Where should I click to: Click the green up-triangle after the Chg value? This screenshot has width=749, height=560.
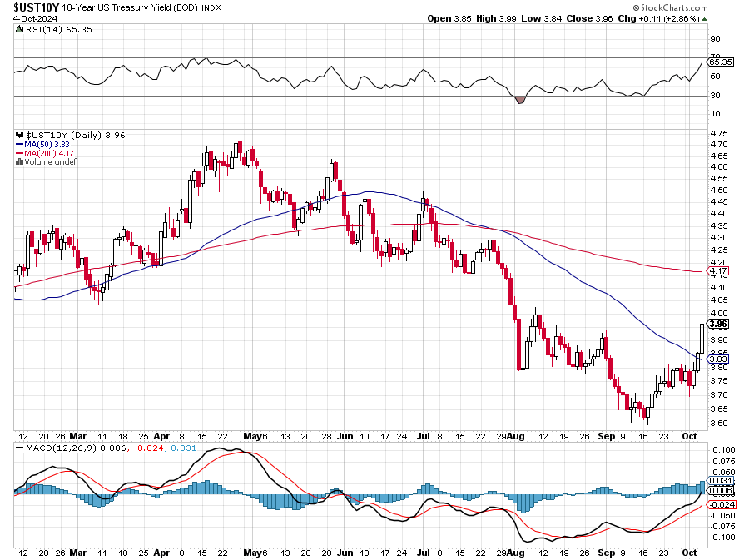click(704, 18)
